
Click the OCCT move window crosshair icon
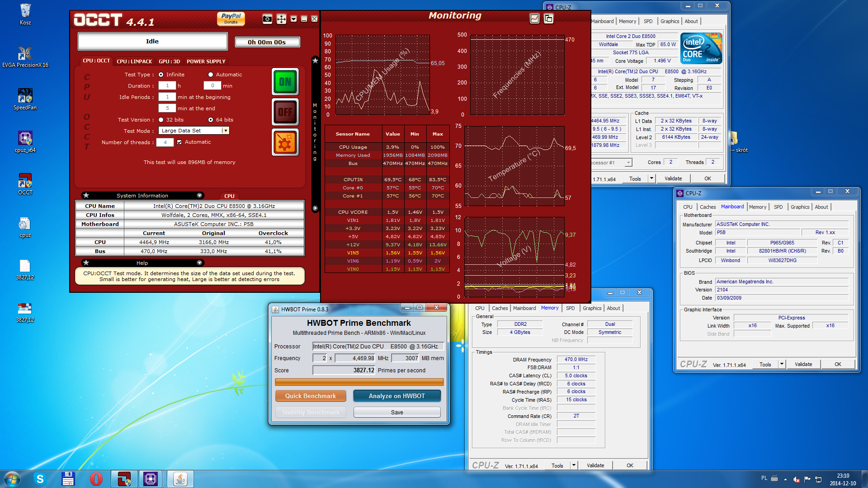(x=281, y=19)
